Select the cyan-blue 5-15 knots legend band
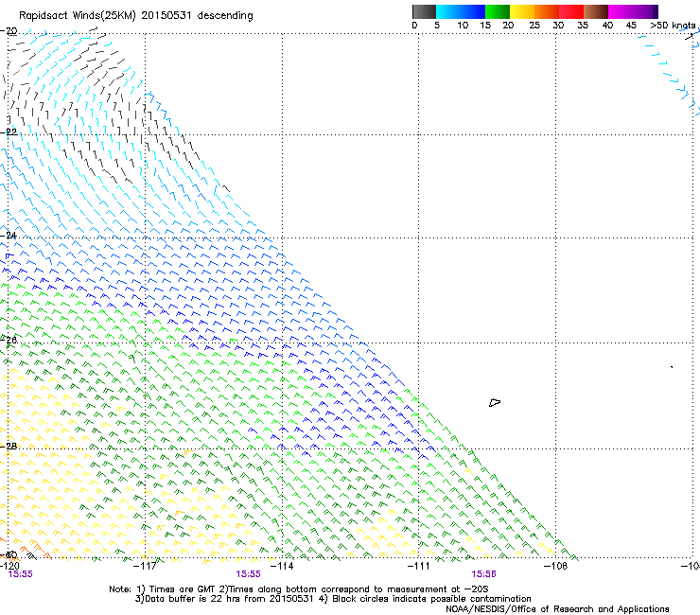This screenshot has width=700, height=615. point(461,11)
